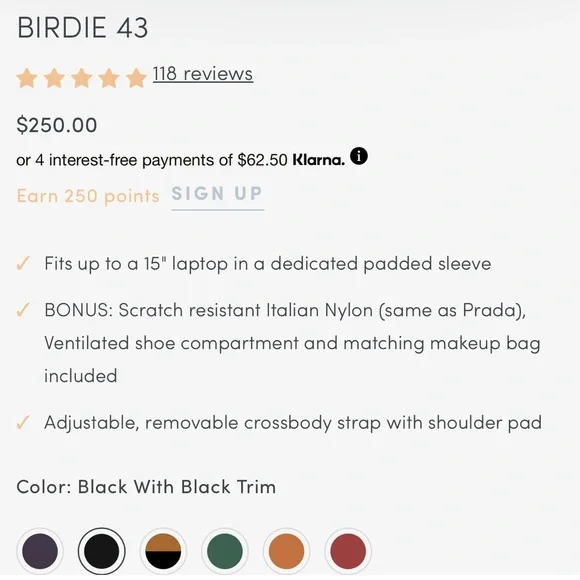Image resolution: width=580 pixels, height=580 pixels.
Task: Click the SIGN UP link
Action: [x=218, y=194]
